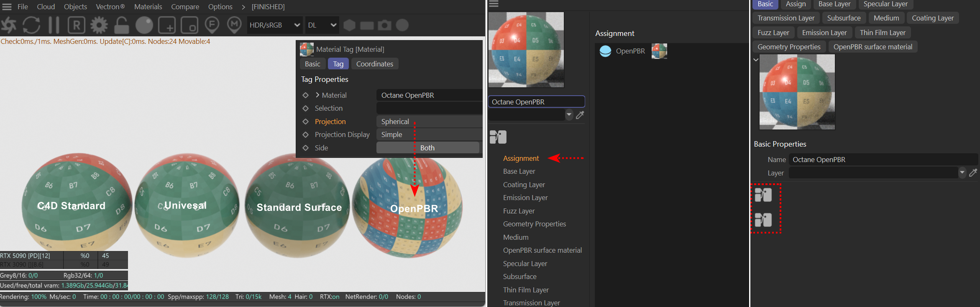Open the Cloud menu
Image resolution: width=980 pixels, height=307 pixels.
(46, 7)
